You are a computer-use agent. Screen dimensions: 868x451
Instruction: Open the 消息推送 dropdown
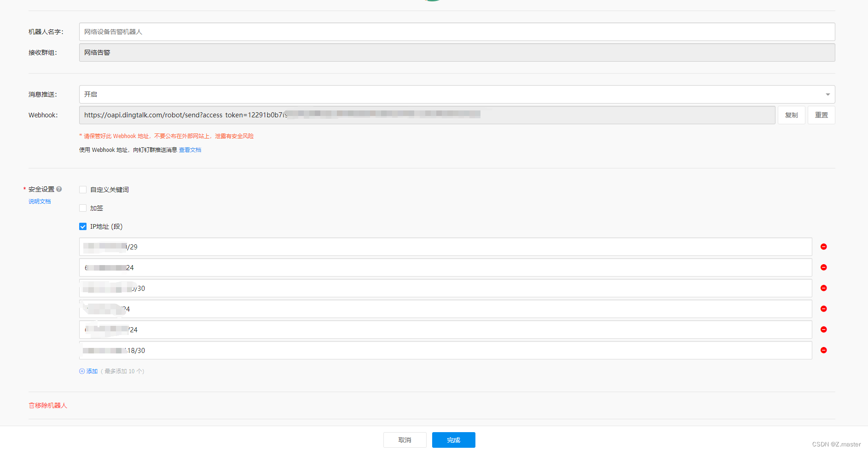coord(457,94)
